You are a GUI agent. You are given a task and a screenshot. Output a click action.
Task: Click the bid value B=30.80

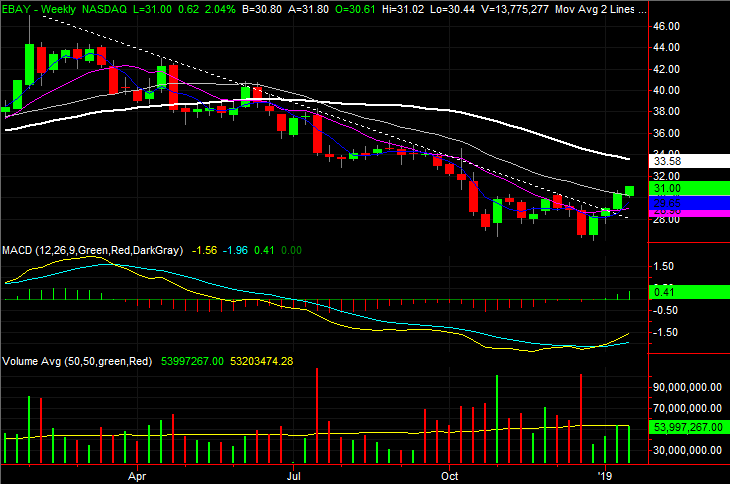(x=262, y=9)
